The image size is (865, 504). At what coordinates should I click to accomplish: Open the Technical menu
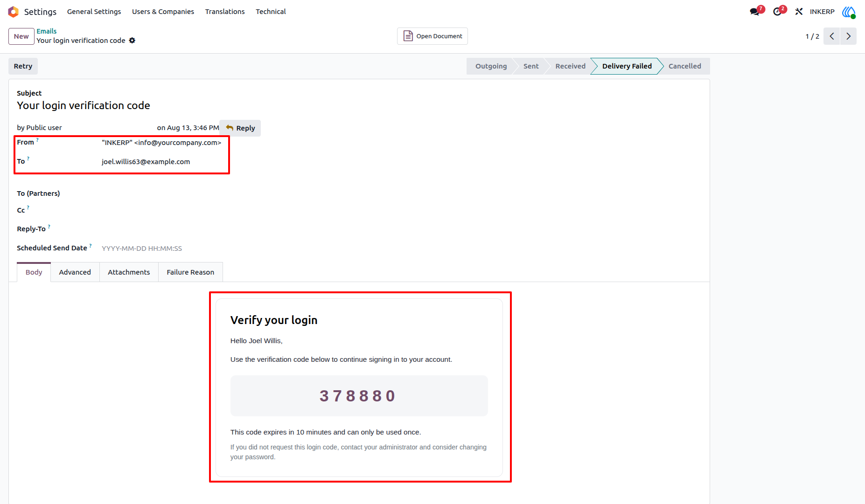(x=271, y=12)
